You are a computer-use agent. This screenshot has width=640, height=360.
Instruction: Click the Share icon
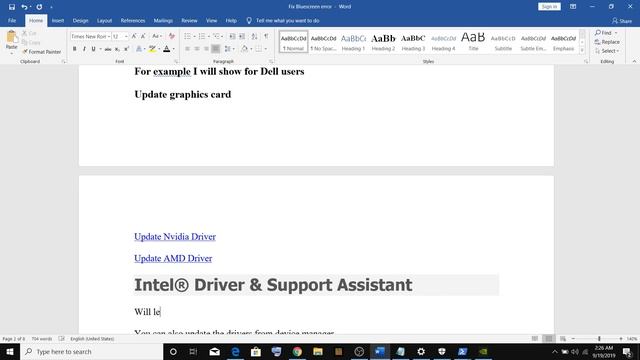point(622,20)
